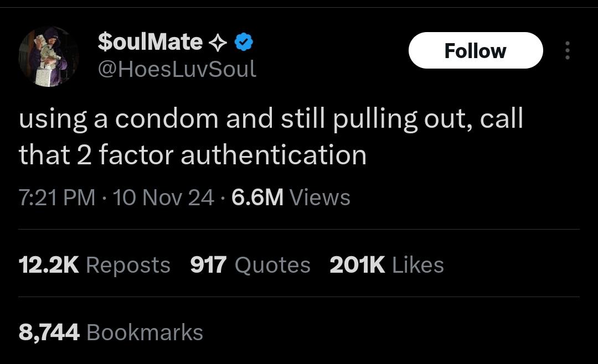Click the 10 Nov 24 date
The image size is (598, 364).
point(163,197)
